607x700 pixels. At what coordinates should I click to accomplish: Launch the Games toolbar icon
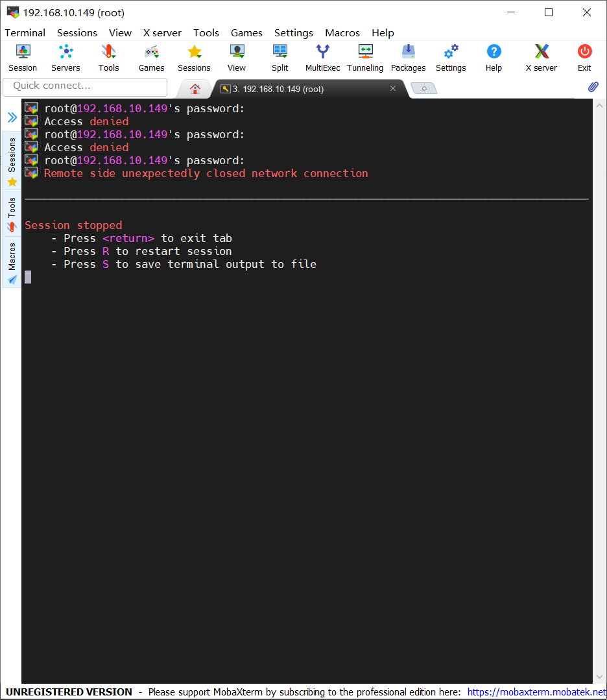click(151, 58)
